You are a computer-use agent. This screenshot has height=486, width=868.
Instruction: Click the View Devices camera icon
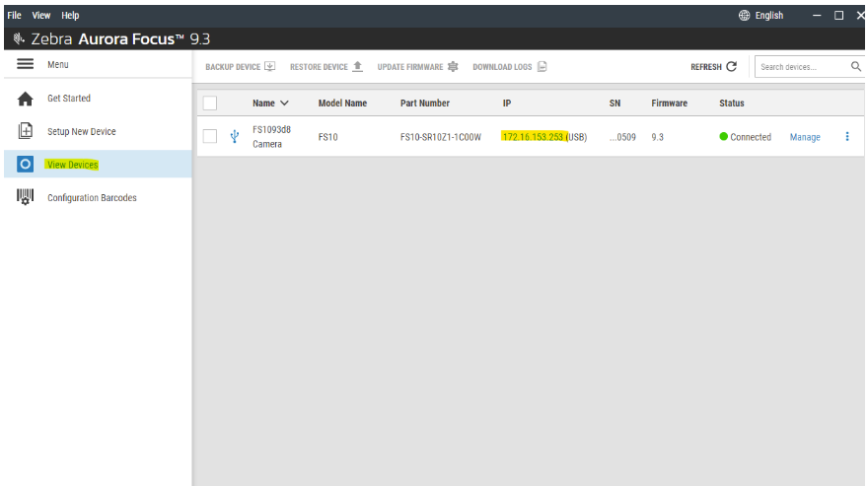tap(25, 164)
